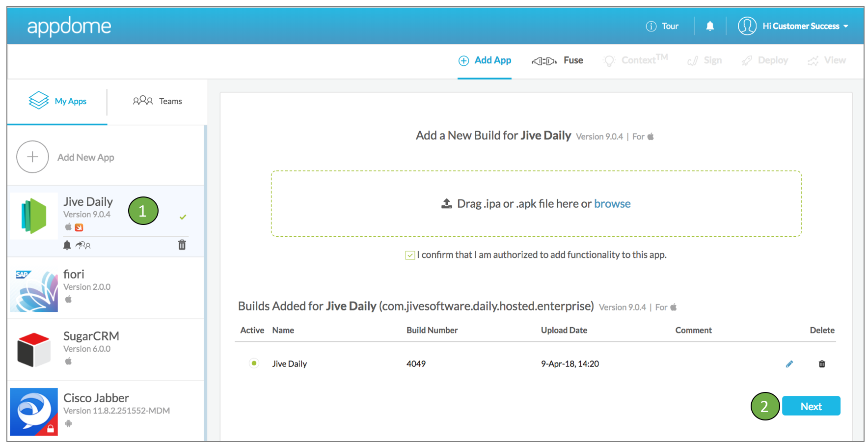Open the Sign step
Image resolution: width=868 pixels, height=446 pixels.
pos(705,60)
